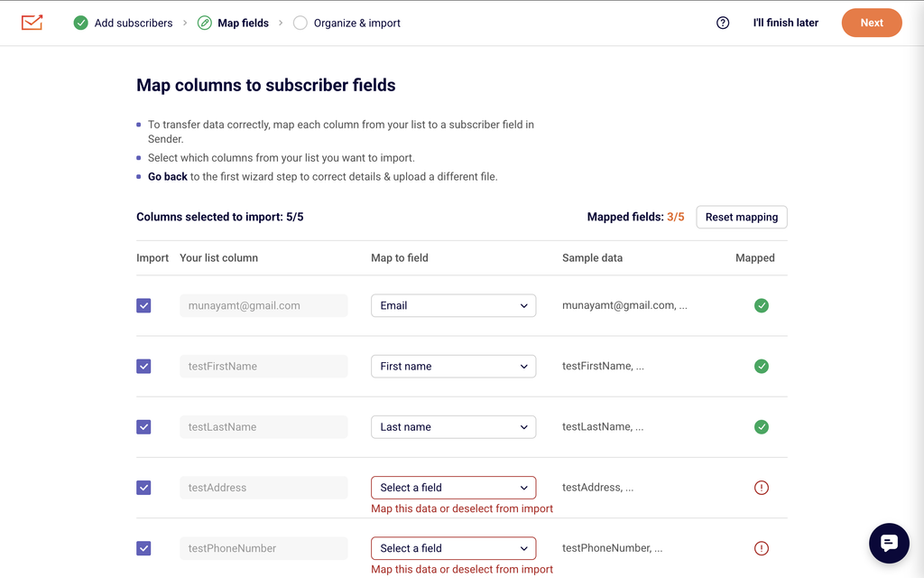Screen dimensions: 924x578
Task: Select the Map fields step
Action: tap(243, 23)
